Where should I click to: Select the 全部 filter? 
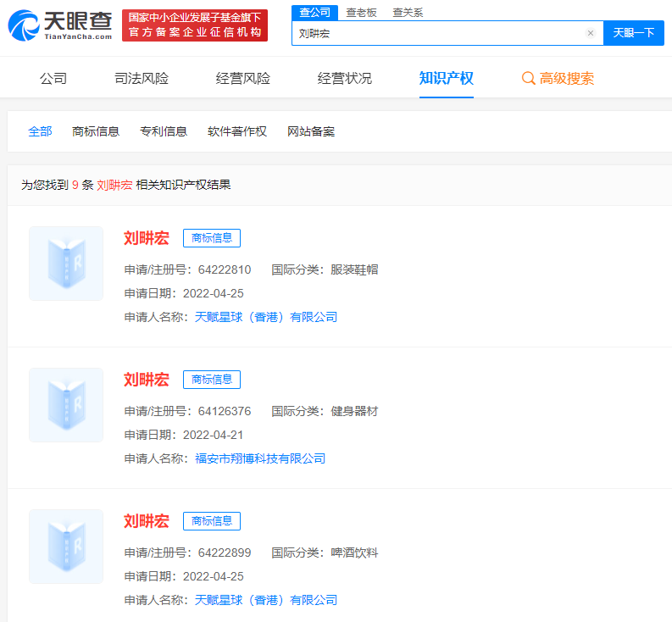(x=41, y=131)
